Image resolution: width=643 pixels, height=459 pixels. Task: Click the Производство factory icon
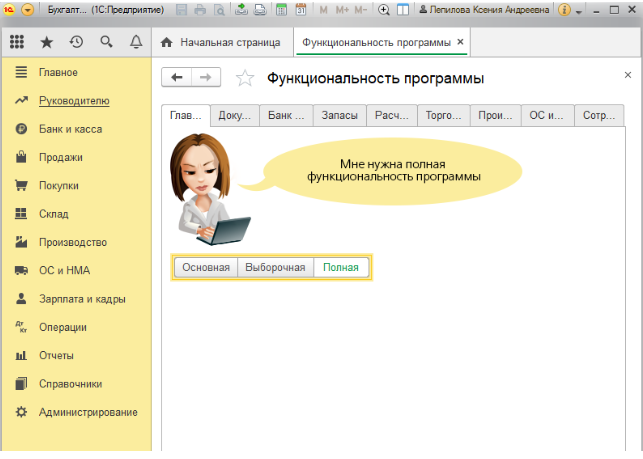coord(21,242)
